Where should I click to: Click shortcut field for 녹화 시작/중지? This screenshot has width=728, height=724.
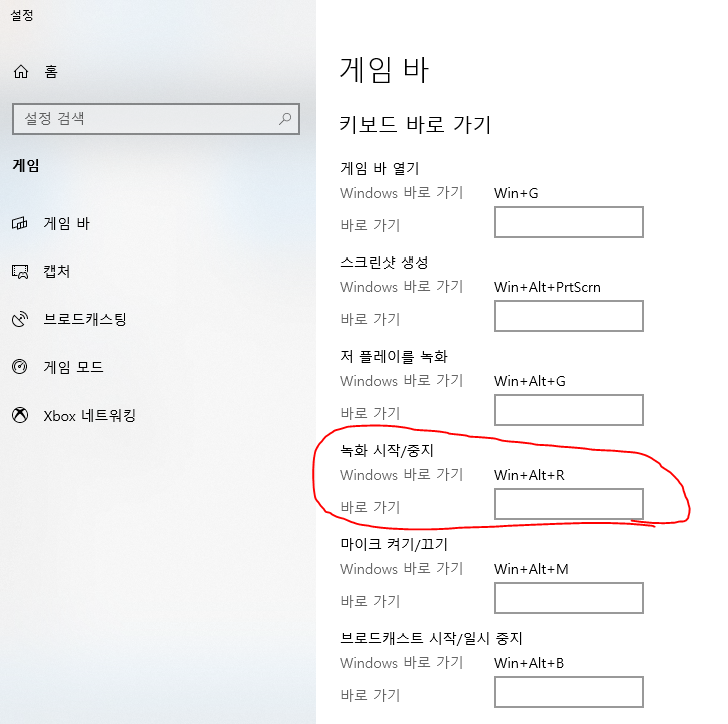(x=569, y=504)
